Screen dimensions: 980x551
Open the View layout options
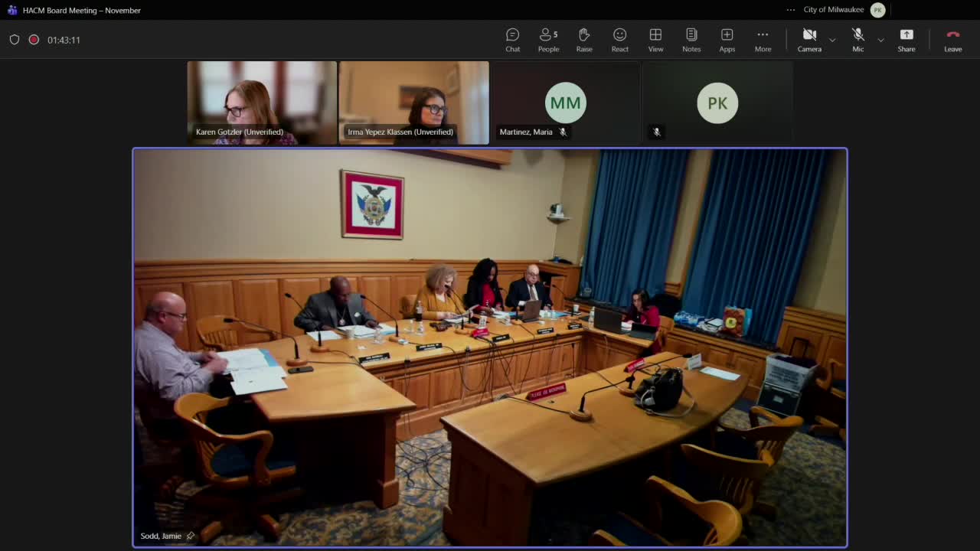tap(655, 40)
